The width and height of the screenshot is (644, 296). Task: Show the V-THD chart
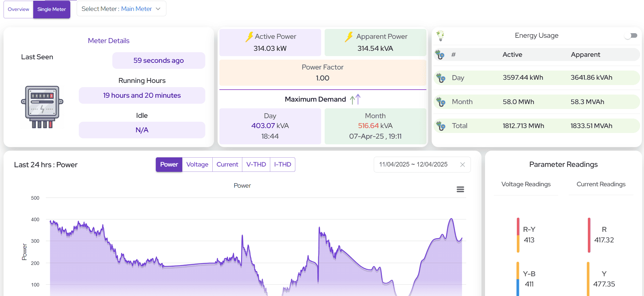pos(256,164)
